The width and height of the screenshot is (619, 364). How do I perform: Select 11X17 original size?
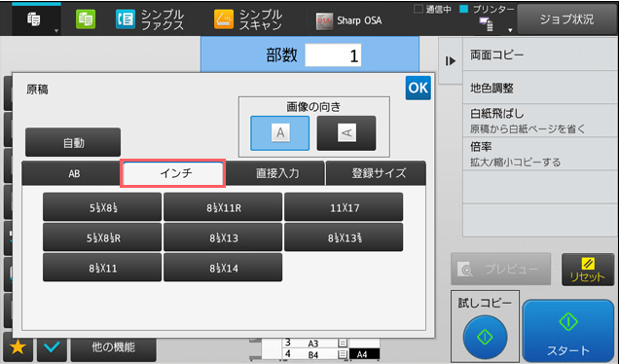pos(344,207)
